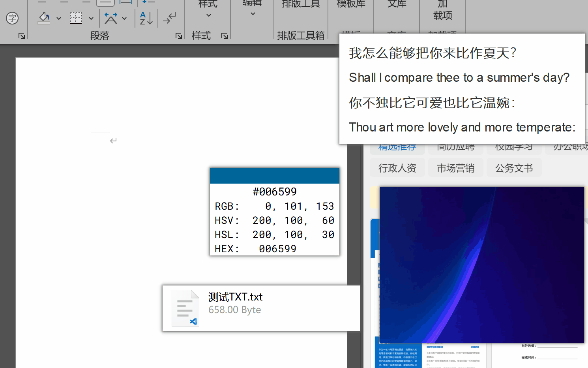Open the 公务文书 template category
This screenshot has height=368, width=588.
(514, 167)
